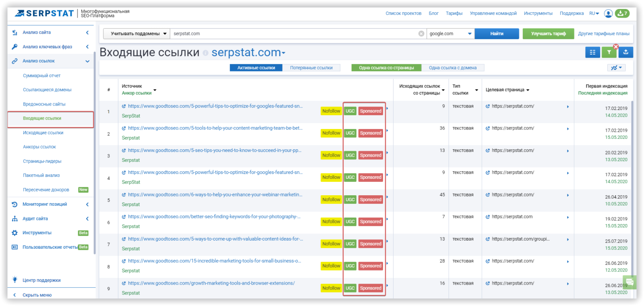Click the keyword analysis key icon
644x306 pixels.
pos(15,47)
